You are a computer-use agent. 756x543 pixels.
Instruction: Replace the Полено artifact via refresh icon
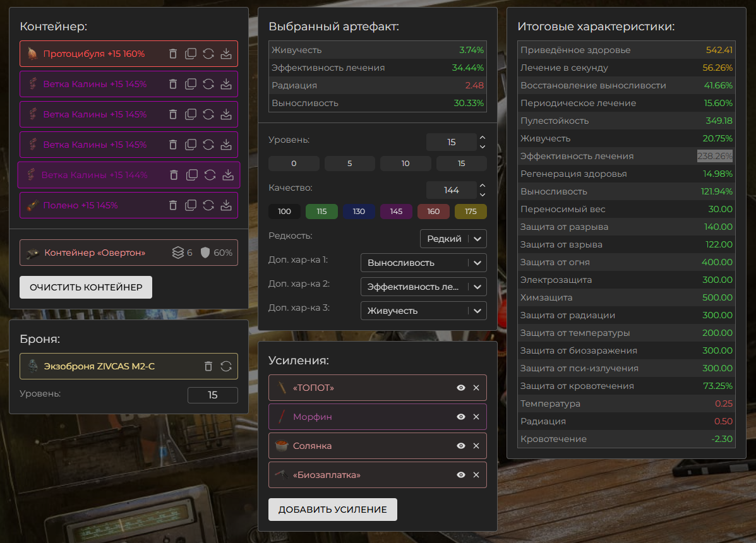[x=208, y=205]
